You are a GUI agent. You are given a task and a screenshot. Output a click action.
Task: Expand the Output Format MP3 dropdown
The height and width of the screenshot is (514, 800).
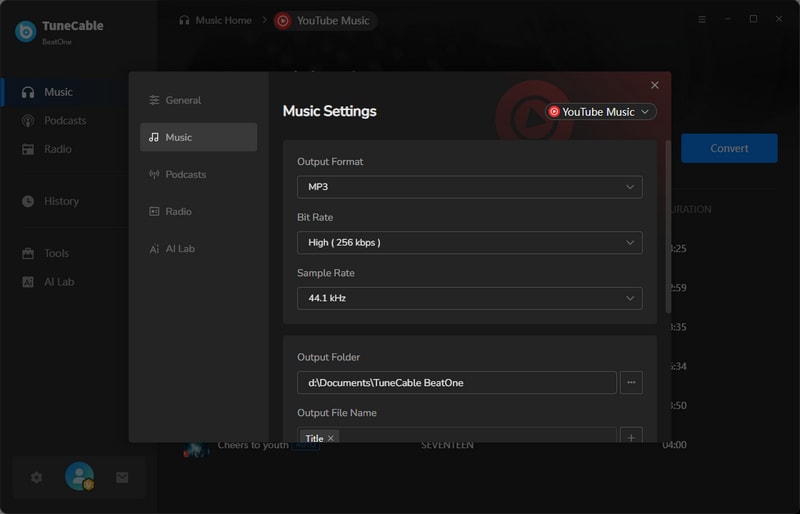469,187
